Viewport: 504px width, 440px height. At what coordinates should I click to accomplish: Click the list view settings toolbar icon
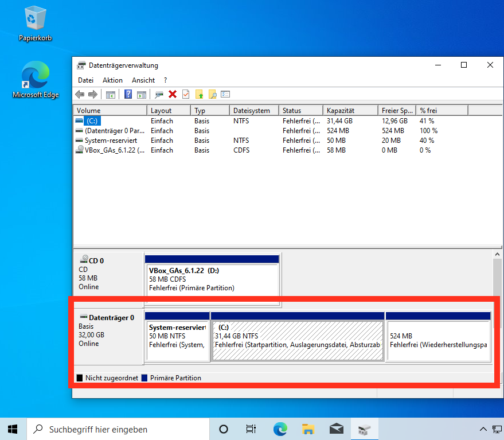pyautogui.click(x=225, y=94)
